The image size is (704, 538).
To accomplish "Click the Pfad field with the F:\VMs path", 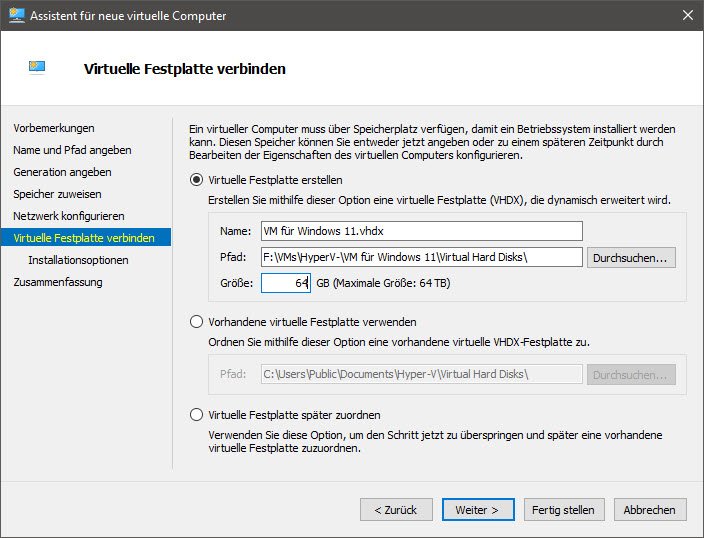I will 422,257.
